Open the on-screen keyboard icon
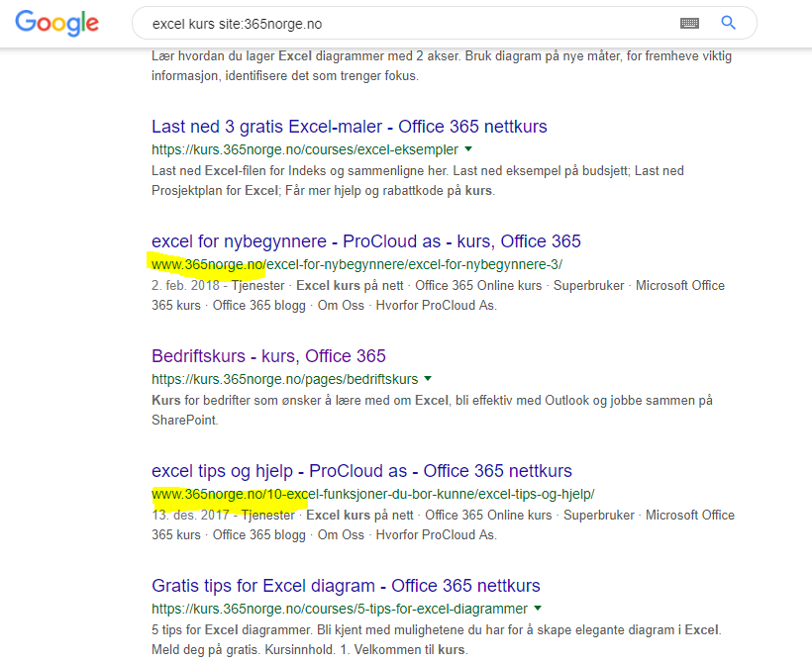The height and width of the screenshot is (664, 812). coord(689,23)
